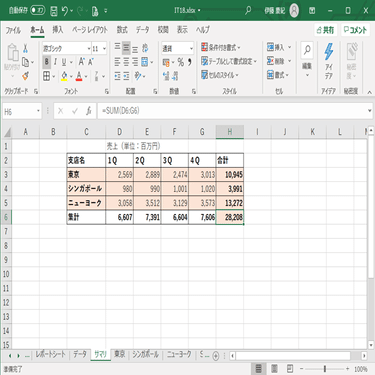Click the Save icon in title bar

[54, 11]
